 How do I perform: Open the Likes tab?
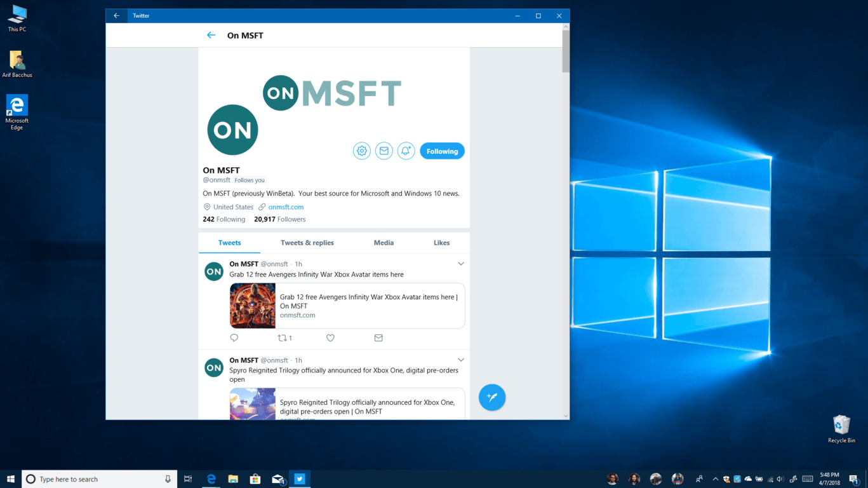pyautogui.click(x=442, y=243)
